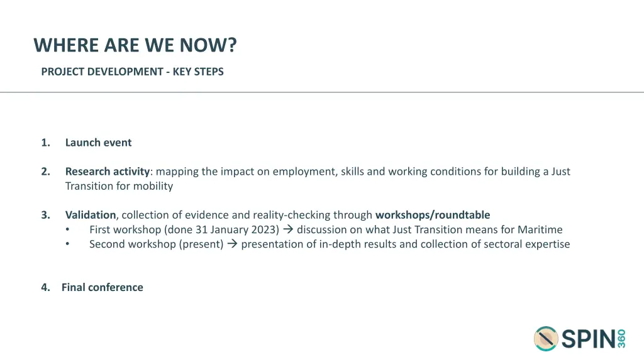The width and height of the screenshot is (644, 362).
Task: Click the text 'First workshop (done 31 January 2023)'
Action: pyautogui.click(x=184, y=229)
